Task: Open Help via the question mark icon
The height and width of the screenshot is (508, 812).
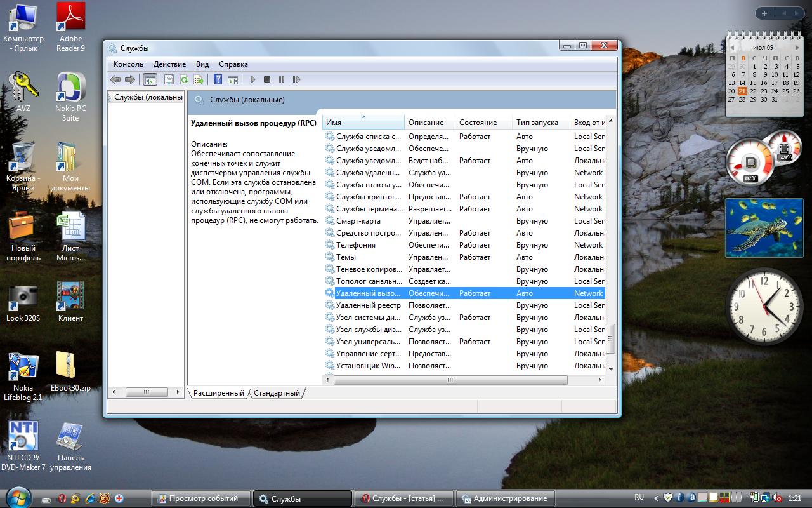Action: pos(218,80)
